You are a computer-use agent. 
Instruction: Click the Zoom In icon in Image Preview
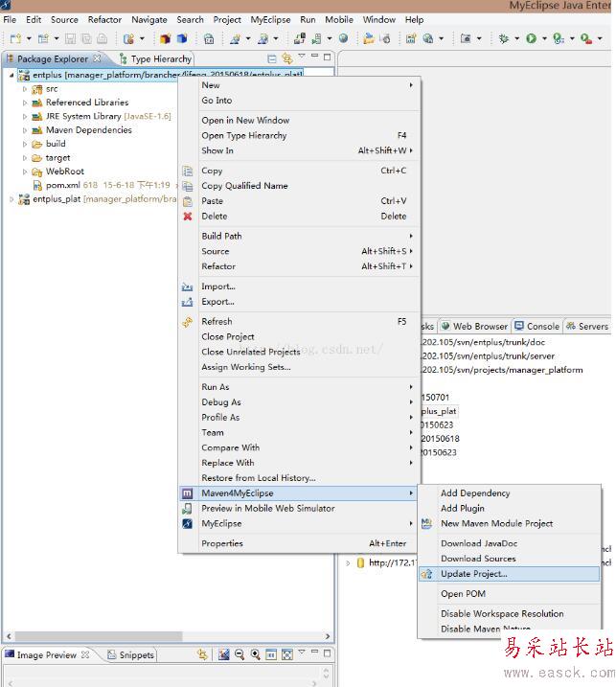pos(255,654)
